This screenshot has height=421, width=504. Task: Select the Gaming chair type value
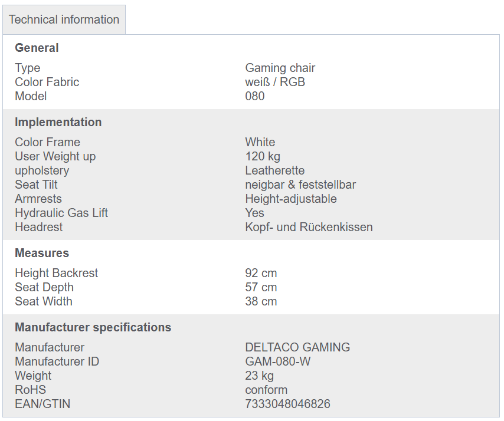[280, 68]
